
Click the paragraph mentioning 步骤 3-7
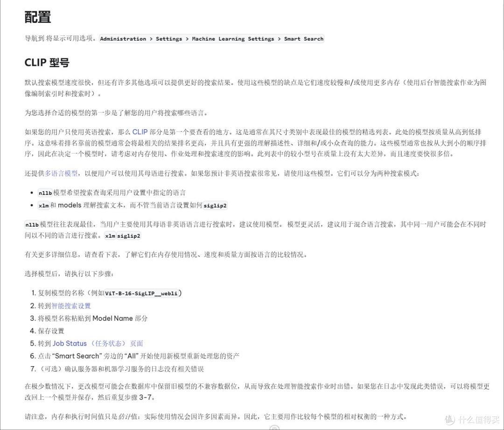pyautogui.click(x=257, y=391)
